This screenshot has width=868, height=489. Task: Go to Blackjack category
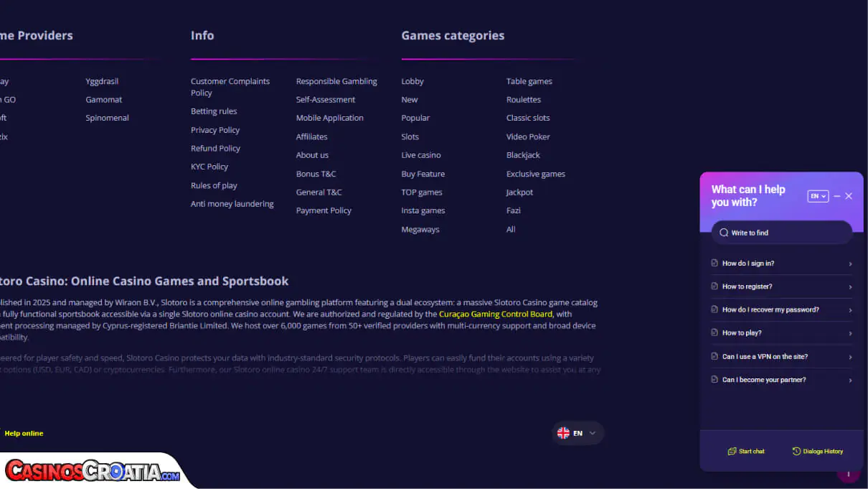[523, 155]
